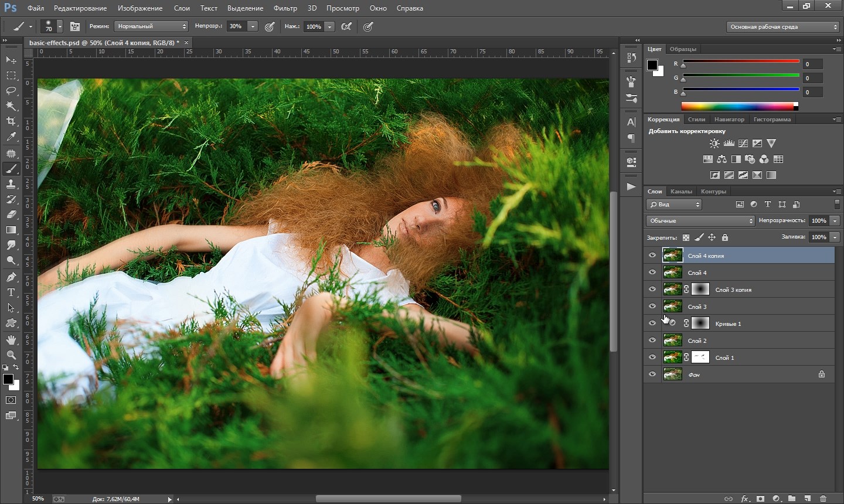The width and height of the screenshot is (844, 504).
Task: Hide the Слой 2 layer
Action: tap(652, 340)
